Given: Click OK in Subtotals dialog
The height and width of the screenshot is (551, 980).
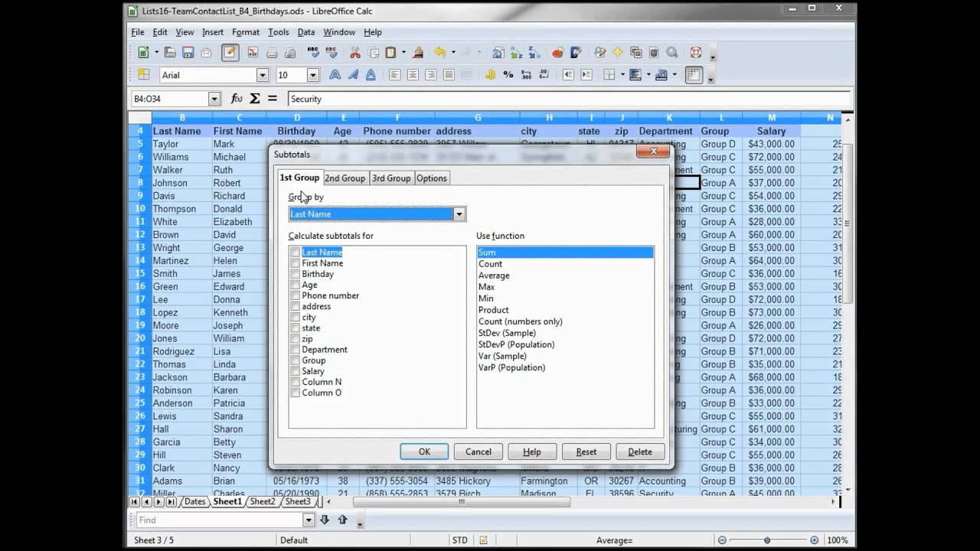Looking at the screenshot, I should point(424,452).
